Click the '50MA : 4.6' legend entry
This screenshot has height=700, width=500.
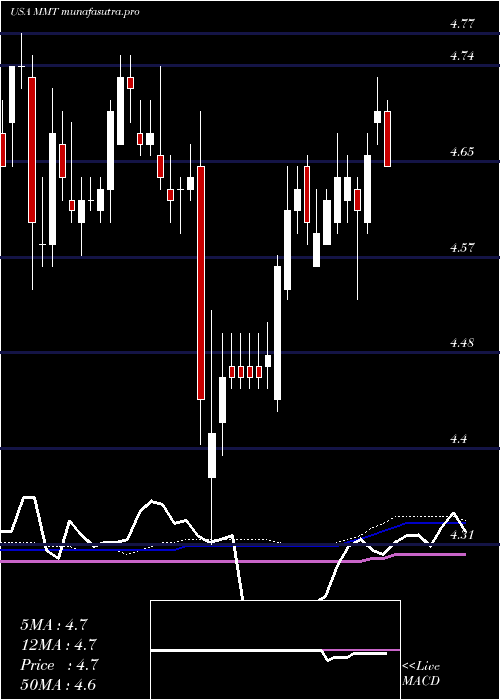click(x=58, y=685)
